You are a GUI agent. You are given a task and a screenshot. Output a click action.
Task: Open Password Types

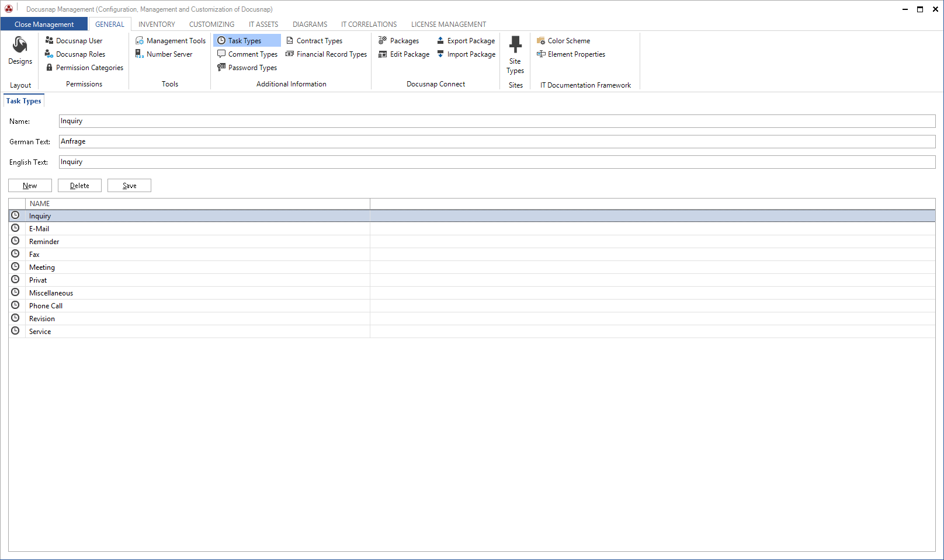247,68
